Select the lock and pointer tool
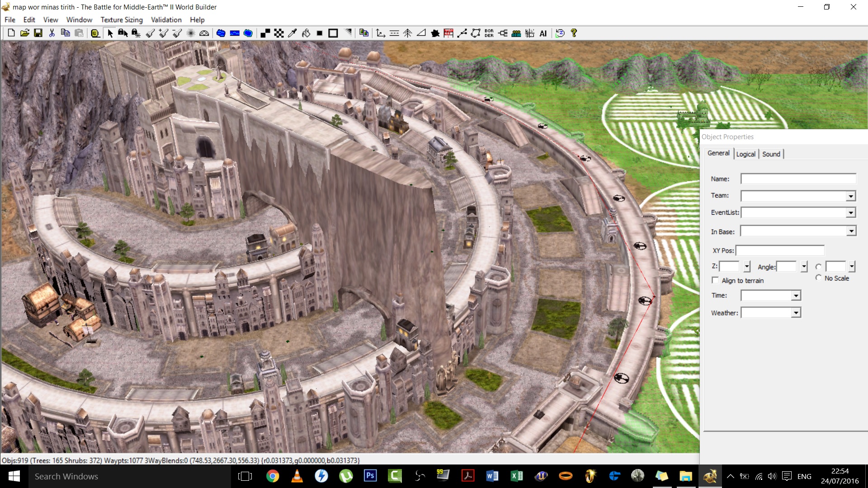The image size is (868, 488). pos(123,33)
